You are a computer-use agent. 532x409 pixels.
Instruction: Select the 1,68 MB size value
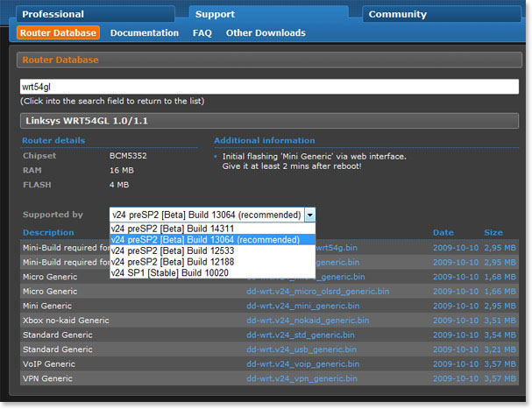(500, 277)
